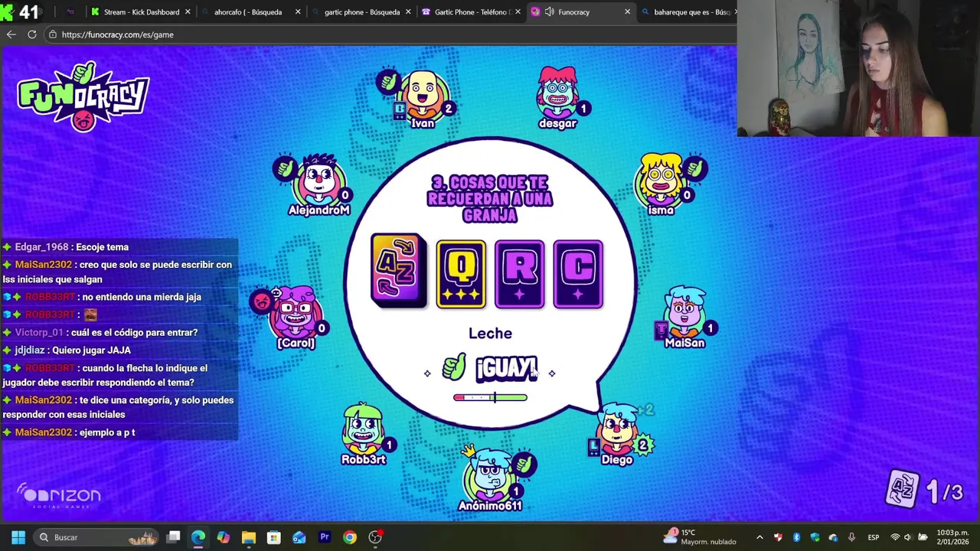
Task: Click the Orizon Social Games logo
Action: 59,496
